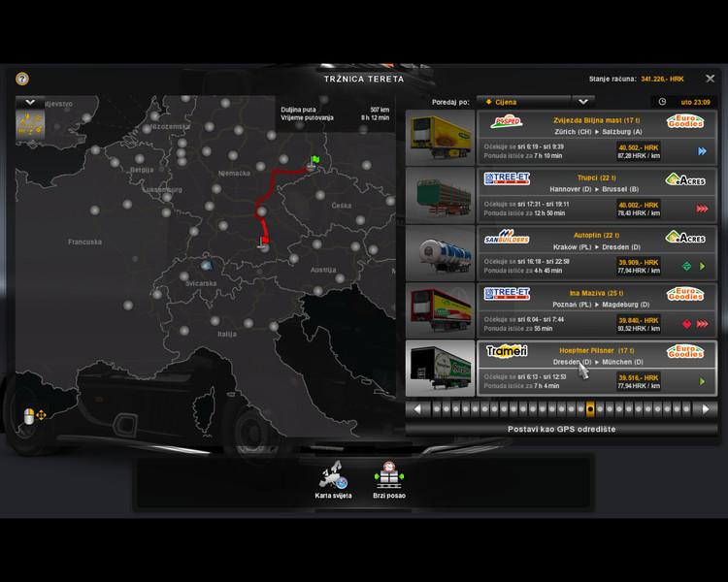Viewport: 728px width, 582px height.
Task: Go to next job list page
Action: [708, 408]
